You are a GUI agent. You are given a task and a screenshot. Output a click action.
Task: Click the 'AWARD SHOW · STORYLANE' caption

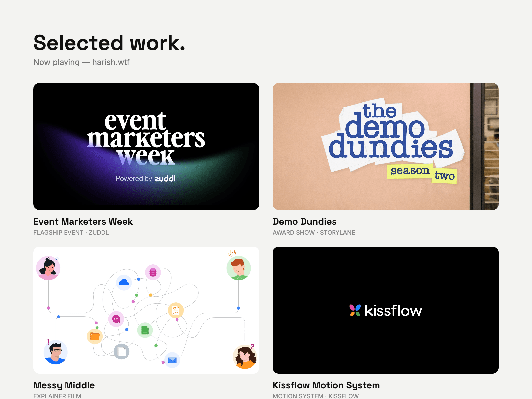[314, 233]
